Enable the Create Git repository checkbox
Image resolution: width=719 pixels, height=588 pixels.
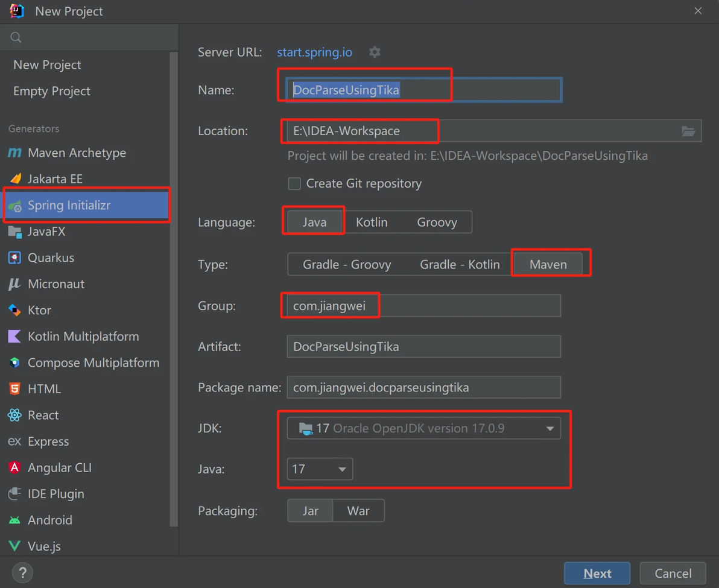(x=294, y=184)
